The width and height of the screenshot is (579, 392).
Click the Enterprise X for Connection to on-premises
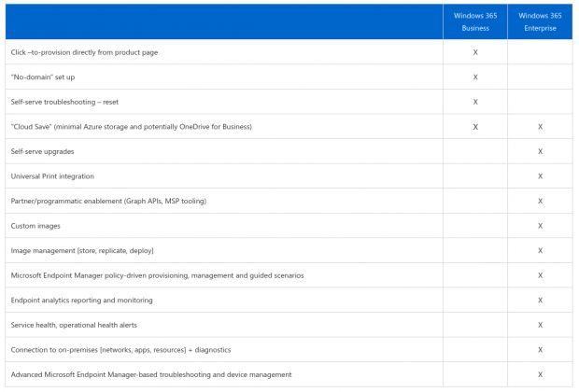540,350
